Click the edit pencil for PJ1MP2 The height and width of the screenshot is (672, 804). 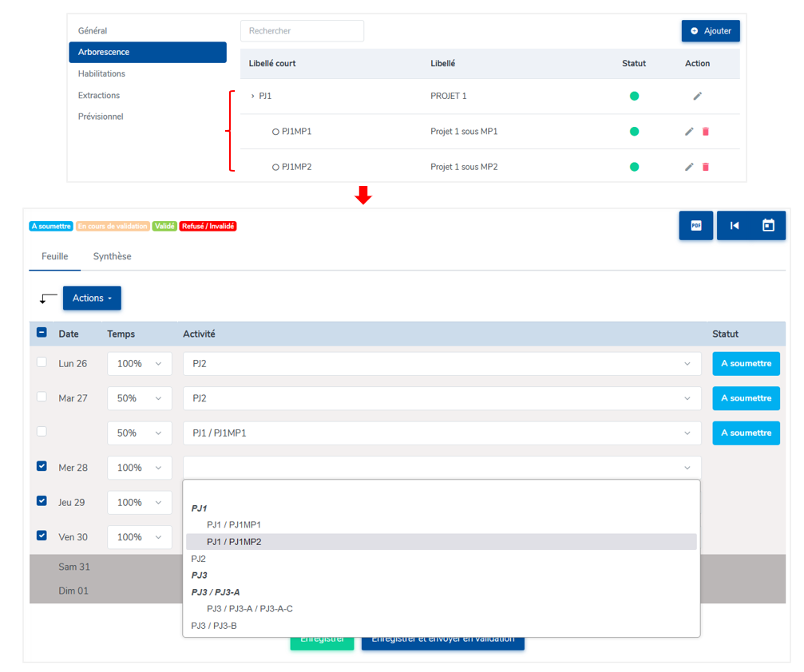pos(689,167)
